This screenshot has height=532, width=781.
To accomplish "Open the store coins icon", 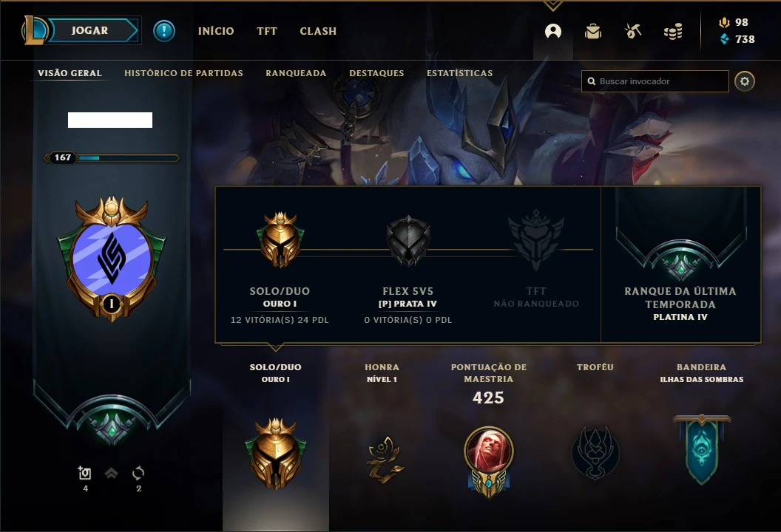I will (673, 32).
